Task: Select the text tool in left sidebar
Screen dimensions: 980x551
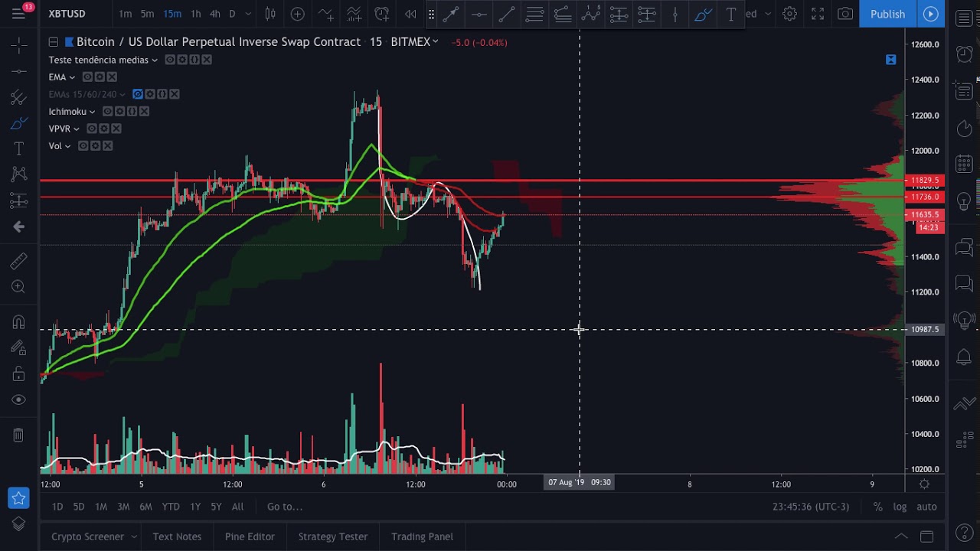Action: click(18, 148)
